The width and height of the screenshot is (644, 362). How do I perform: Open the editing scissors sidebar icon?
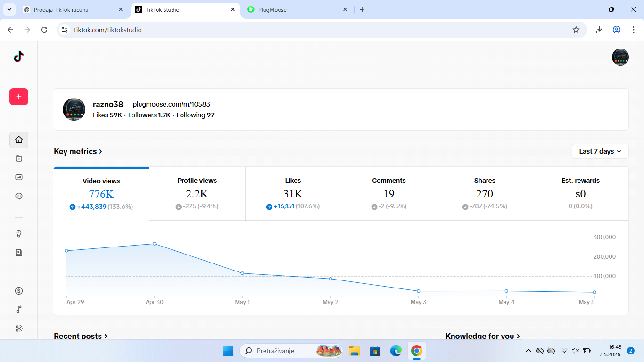[x=19, y=329]
